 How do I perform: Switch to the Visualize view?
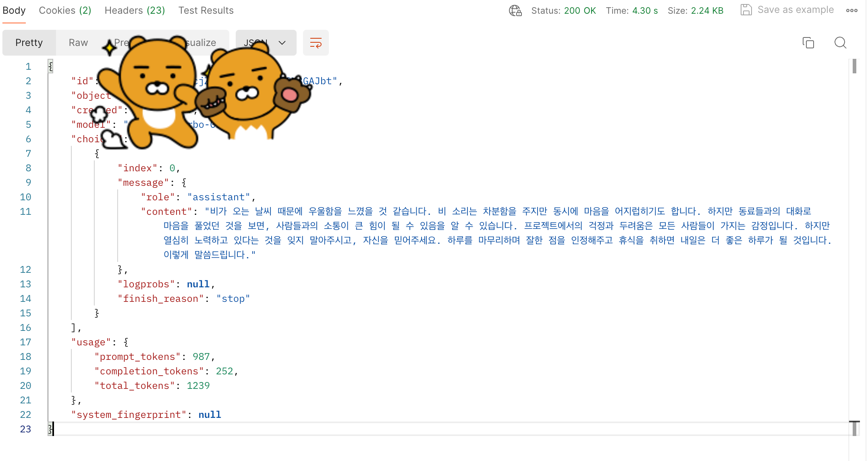(201, 43)
